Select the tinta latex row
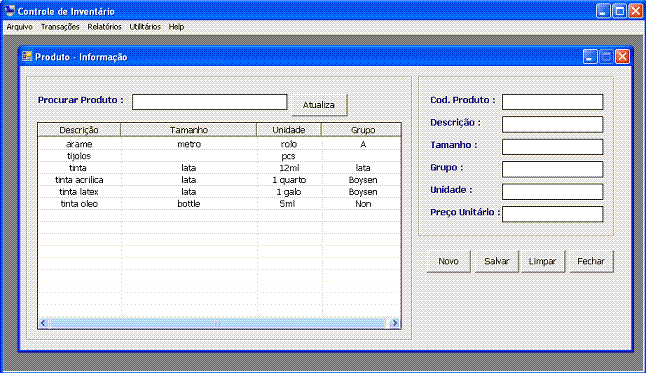 (219, 192)
